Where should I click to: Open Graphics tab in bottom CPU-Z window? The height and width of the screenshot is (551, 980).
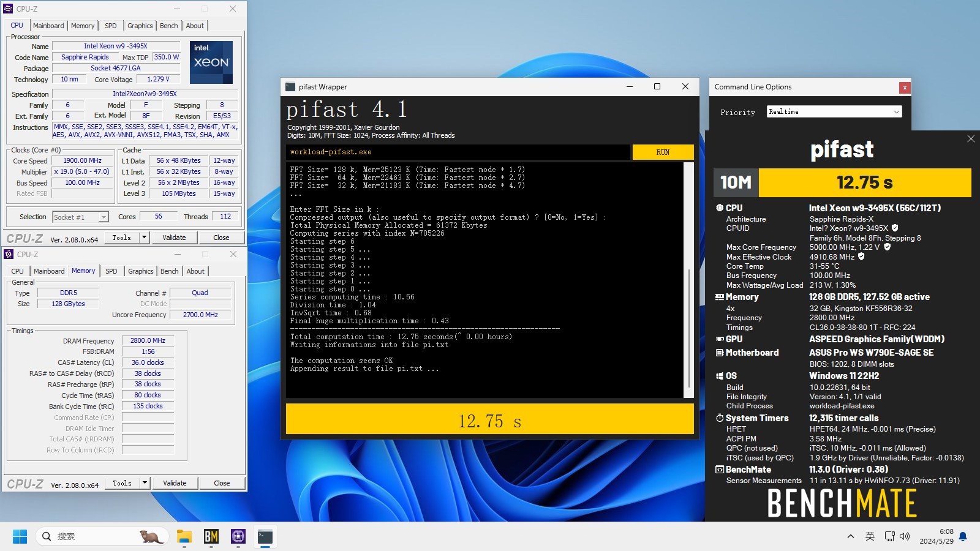141,271
